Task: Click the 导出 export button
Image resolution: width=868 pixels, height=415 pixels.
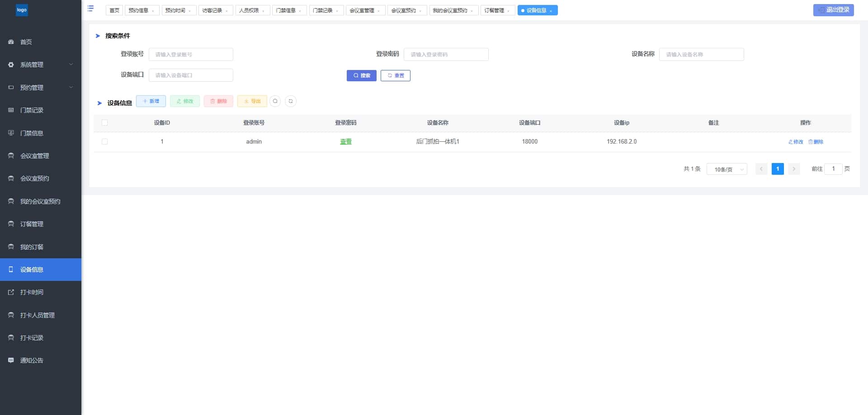Action: [252, 101]
